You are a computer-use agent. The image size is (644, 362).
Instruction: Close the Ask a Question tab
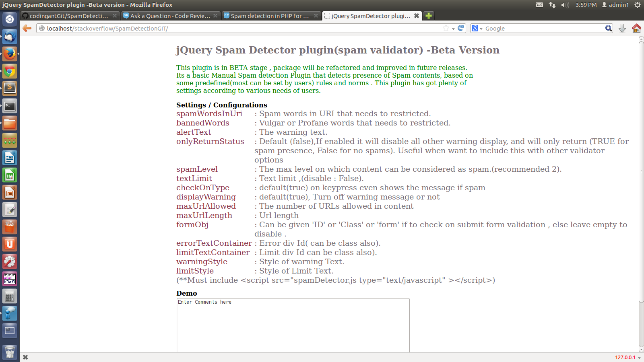click(x=215, y=16)
